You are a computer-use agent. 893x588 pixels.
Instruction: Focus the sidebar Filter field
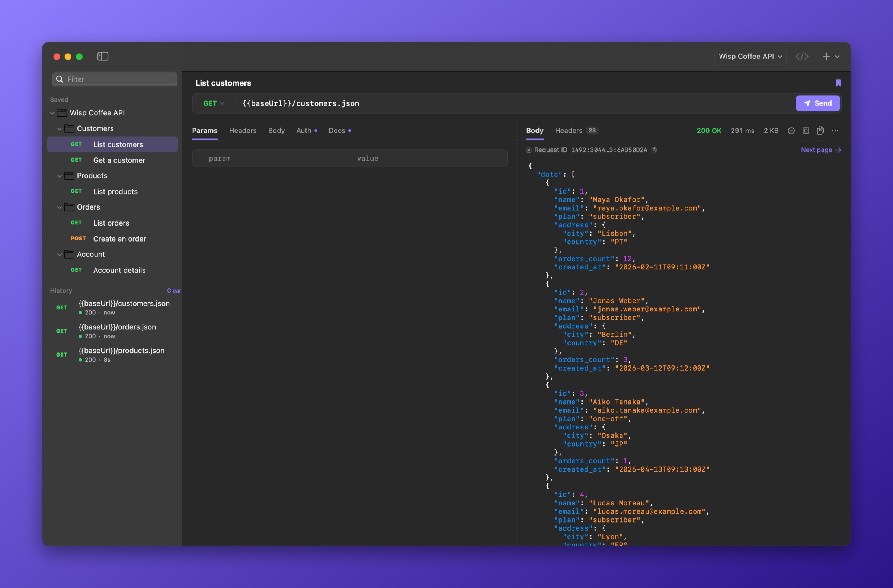pyautogui.click(x=115, y=79)
